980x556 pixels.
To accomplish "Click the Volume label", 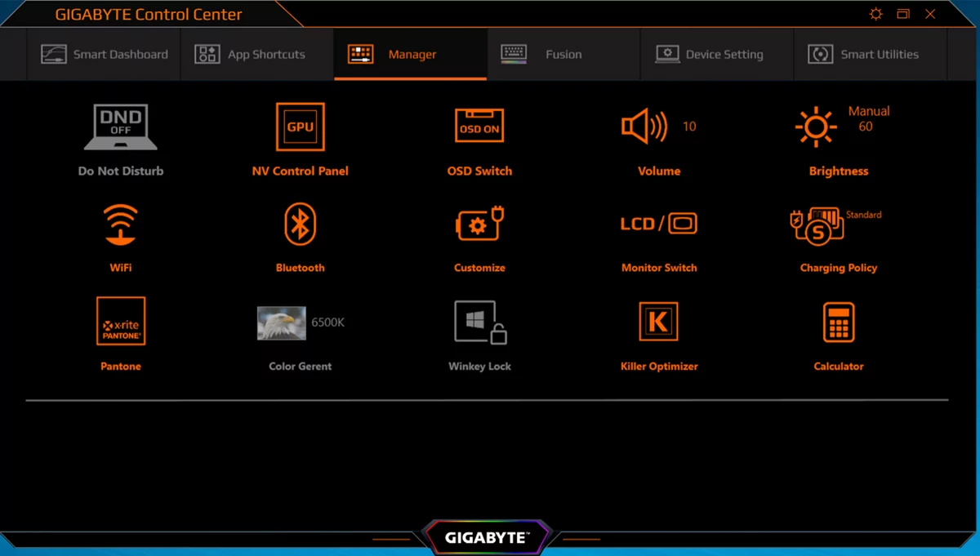I will point(659,171).
